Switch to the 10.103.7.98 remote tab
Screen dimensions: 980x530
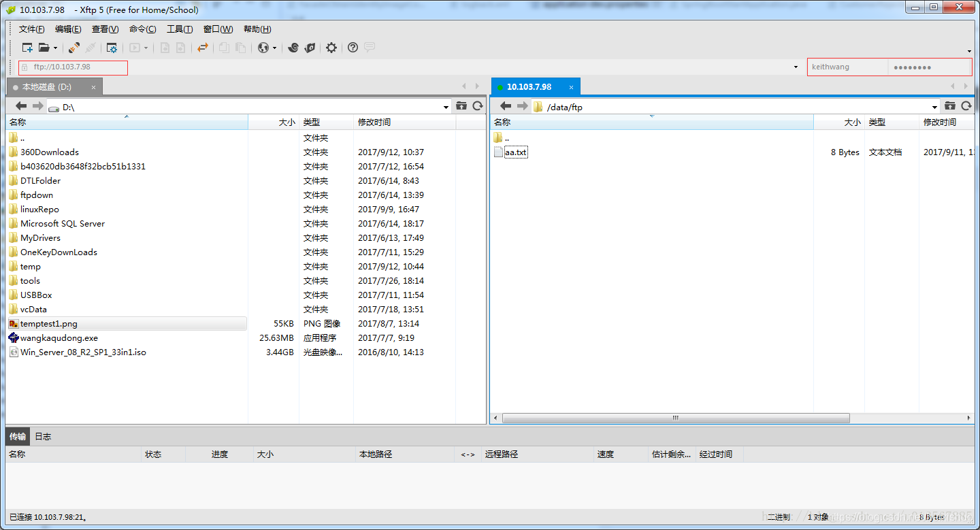click(529, 87)
